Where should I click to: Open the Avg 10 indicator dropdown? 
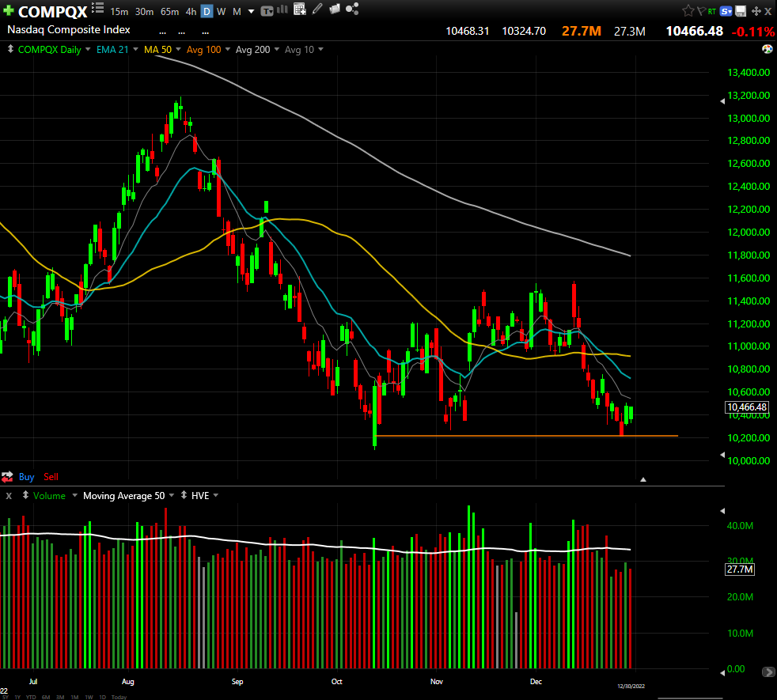pyautogui.click(x=320, y=49)
